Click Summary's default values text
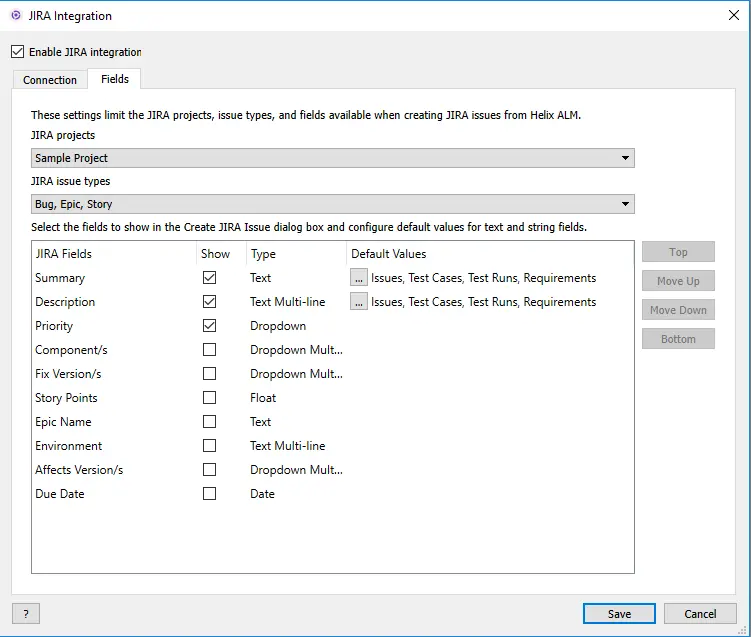Viewport: 751px width, 637px height. pos(483,278)
